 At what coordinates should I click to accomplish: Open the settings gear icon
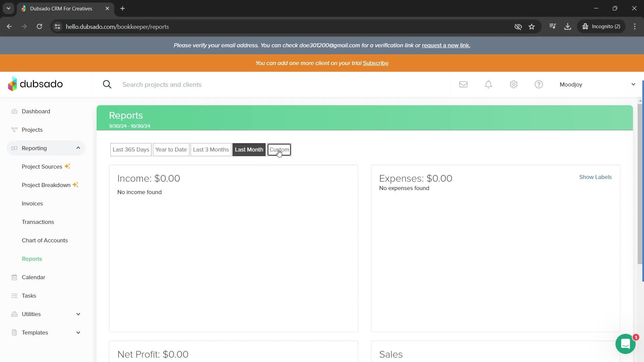coord(514,84)
